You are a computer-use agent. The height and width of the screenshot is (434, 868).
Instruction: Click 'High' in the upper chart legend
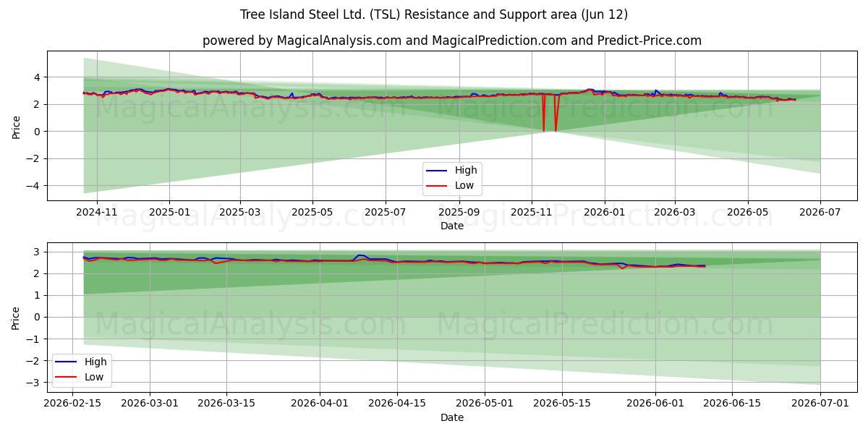[x=466, y=171]
